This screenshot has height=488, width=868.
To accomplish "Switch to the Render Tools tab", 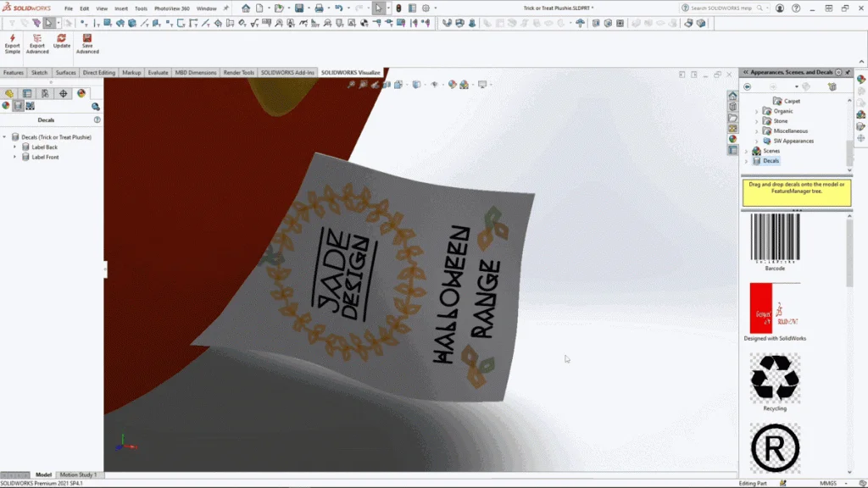I will tap(238, 73).
